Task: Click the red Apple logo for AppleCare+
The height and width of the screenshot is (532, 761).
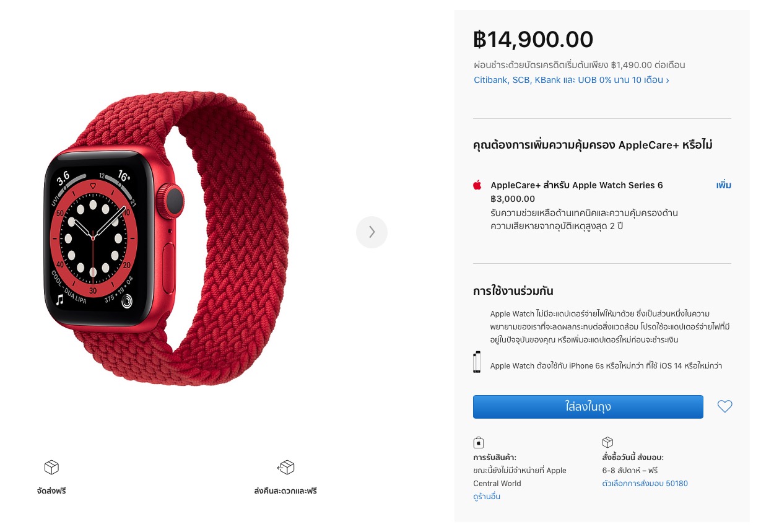Action: pyautogui.click(x=477, y=185)
